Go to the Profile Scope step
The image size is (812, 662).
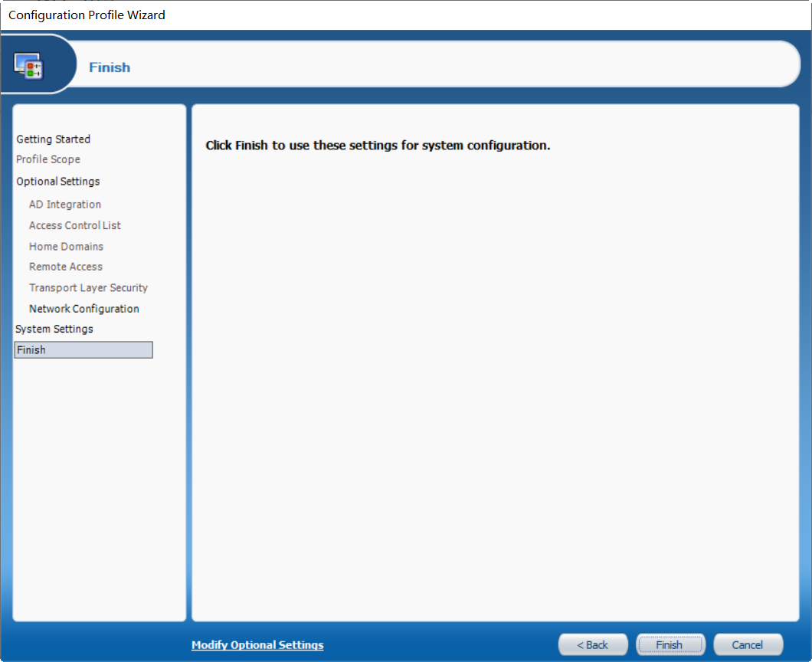[48, 159]
